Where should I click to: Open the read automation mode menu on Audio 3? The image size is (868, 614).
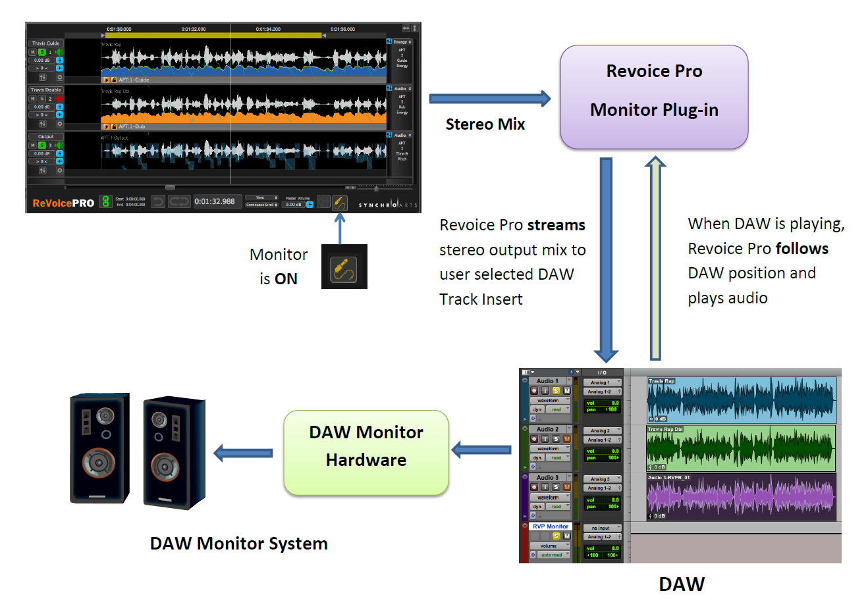tap(557, 507)
